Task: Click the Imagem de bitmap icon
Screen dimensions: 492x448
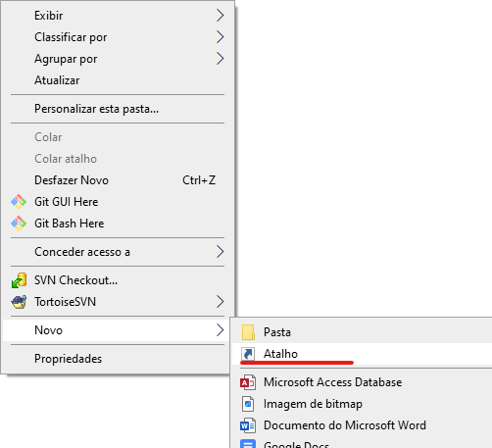Action: (x=248, y=404)
